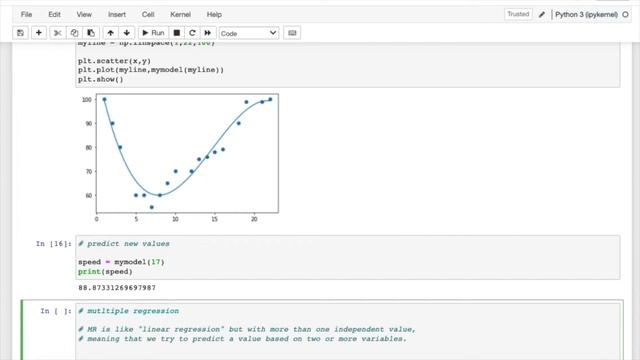Open the Insert menu
The height and width of the screenshot is (360, 640).
point(117,14)
